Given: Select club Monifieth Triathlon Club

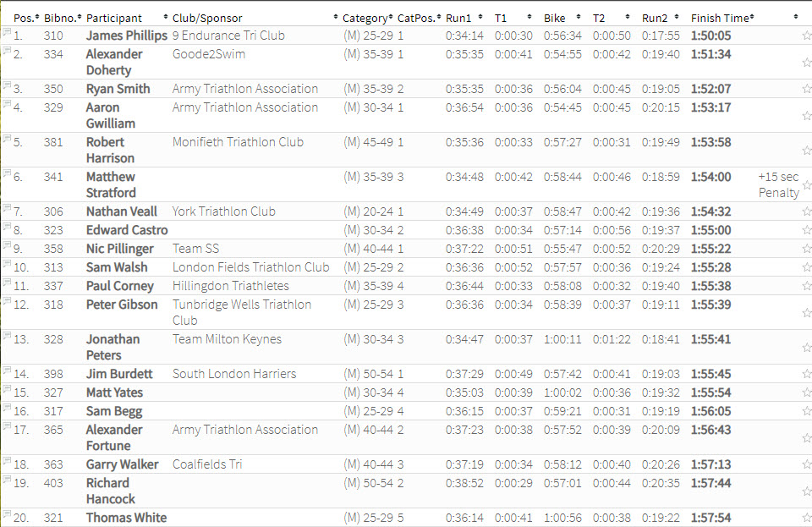Looking at the screenshot, I should (x=239, y=142).
